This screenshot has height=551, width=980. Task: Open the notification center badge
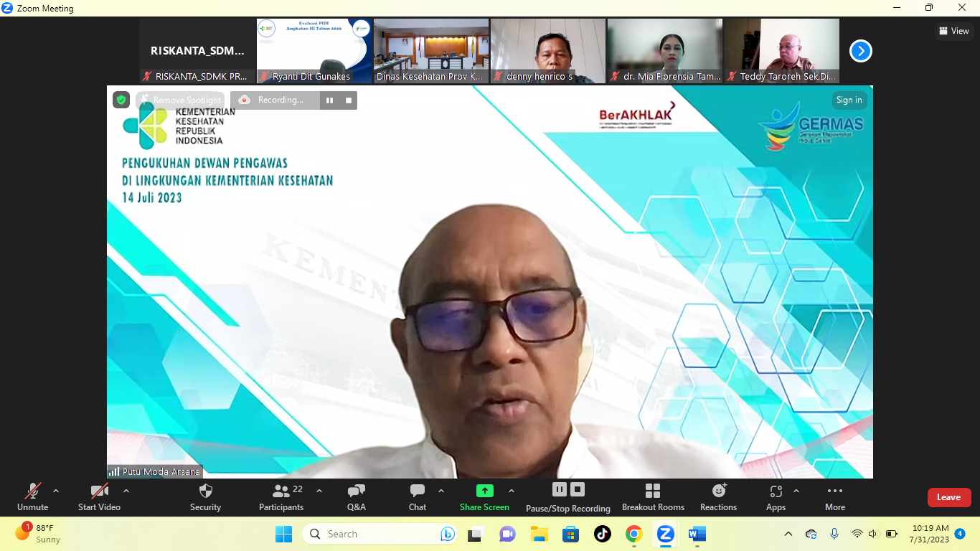(x=960, y=534)
